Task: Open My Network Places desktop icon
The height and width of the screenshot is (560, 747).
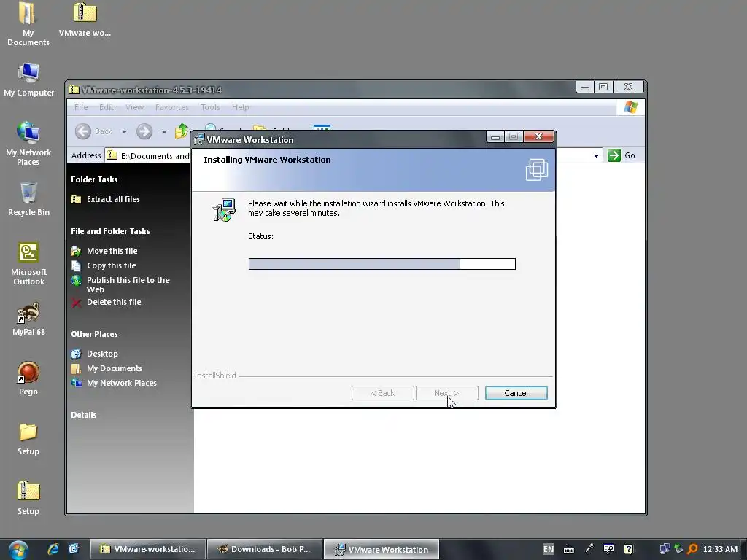Action: (x=28, y=144)
